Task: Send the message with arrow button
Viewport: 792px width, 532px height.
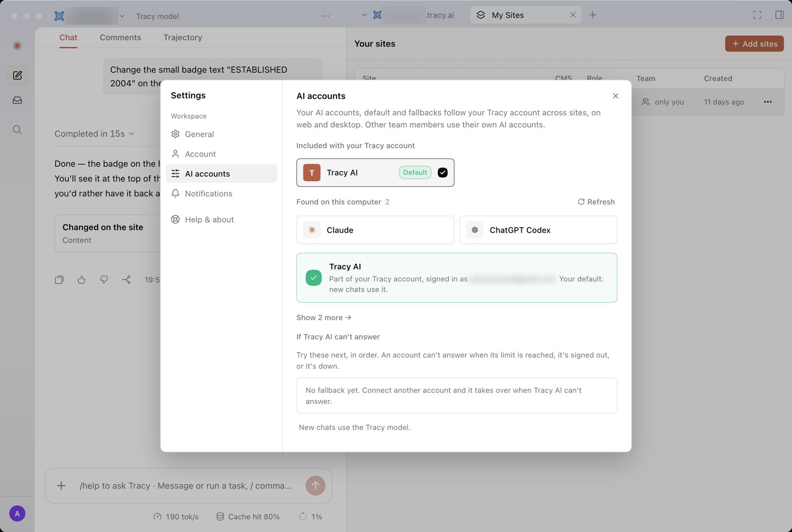Action: point(315,485)
